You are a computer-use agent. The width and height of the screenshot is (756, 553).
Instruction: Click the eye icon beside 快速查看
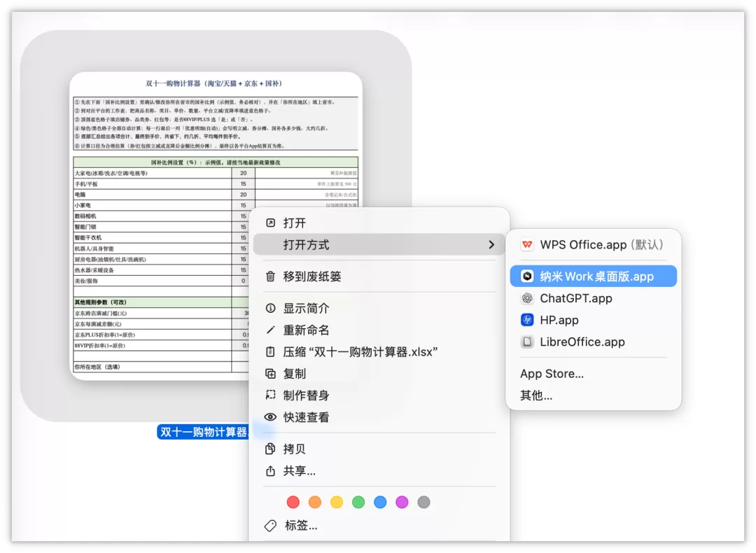270,417
